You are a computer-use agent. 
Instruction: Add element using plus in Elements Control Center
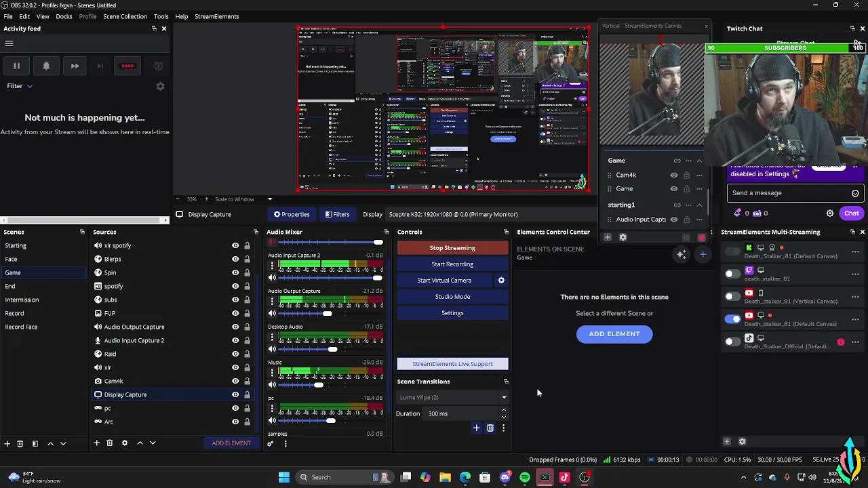pyautogui.click(x=703, y=254)
